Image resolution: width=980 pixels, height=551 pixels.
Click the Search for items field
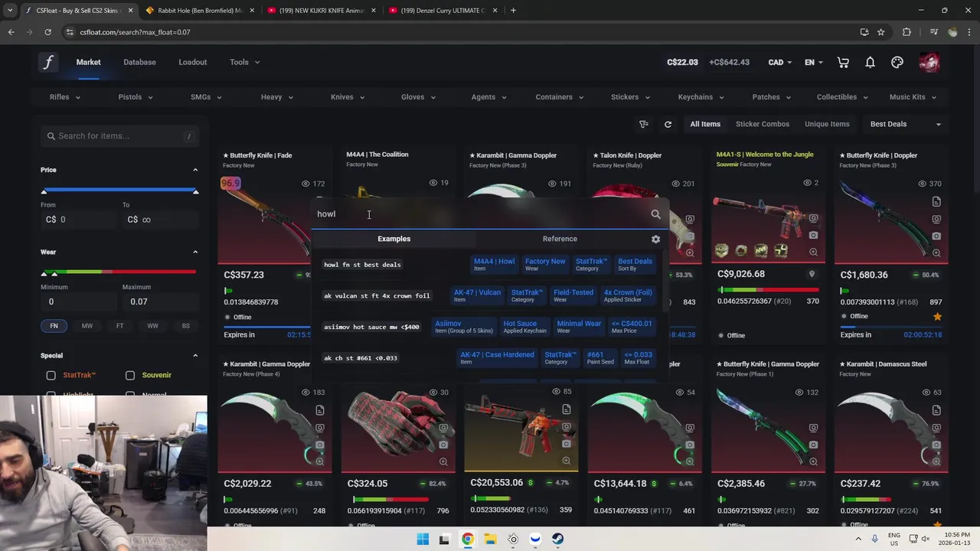click(119, 136)
